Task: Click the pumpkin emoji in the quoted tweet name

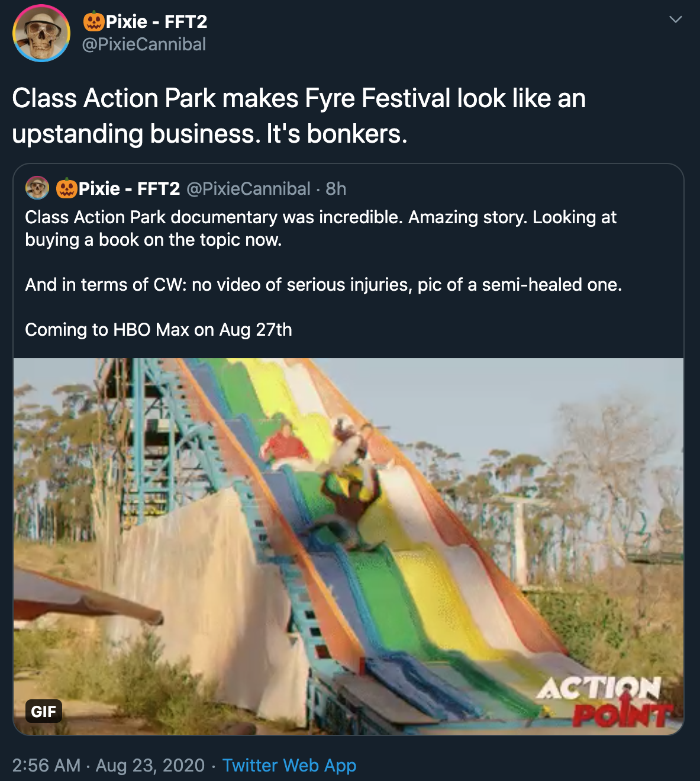Action: click(x=66, y=188)
